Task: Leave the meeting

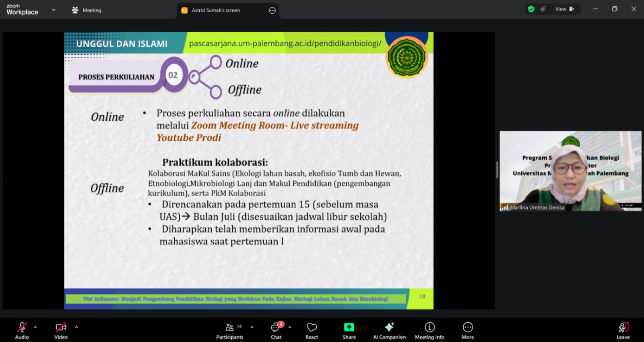Action: point(623,330)
